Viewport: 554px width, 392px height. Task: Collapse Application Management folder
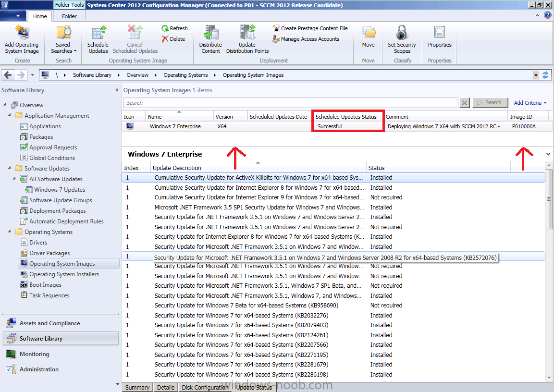click(10, 115)
